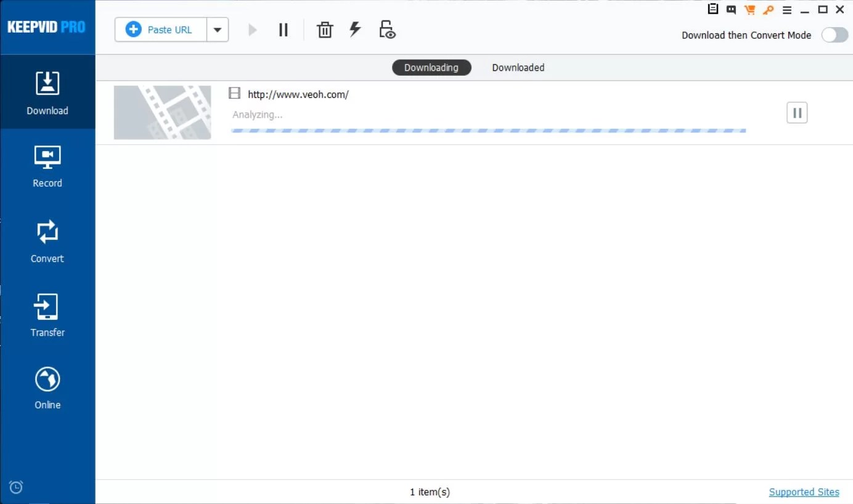Open the Supported Sites link
This screenshot has width=853, height=504.
pos(804,492)
